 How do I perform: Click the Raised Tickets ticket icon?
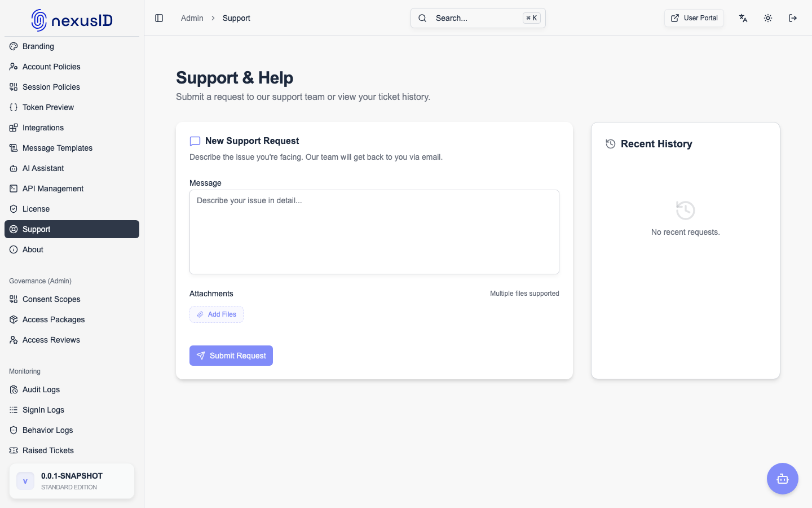coord(14,450)
